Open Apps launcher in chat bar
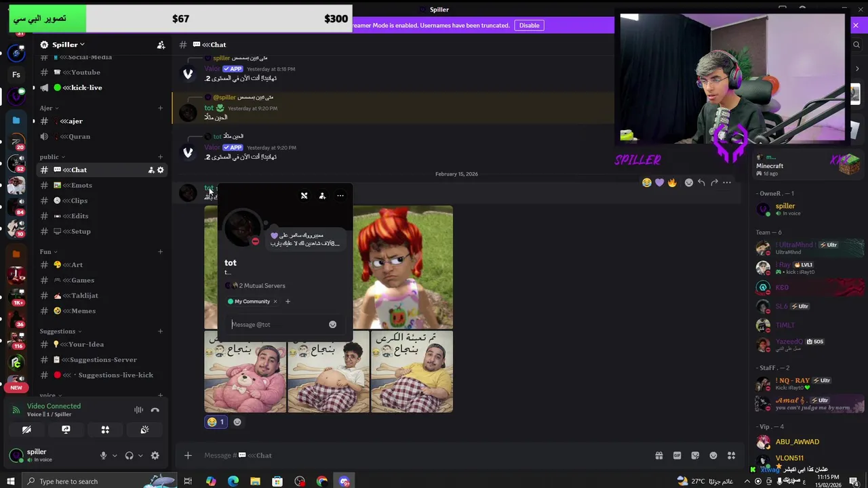The width and height of the screenshot is (868, 488). pos(731,455)
